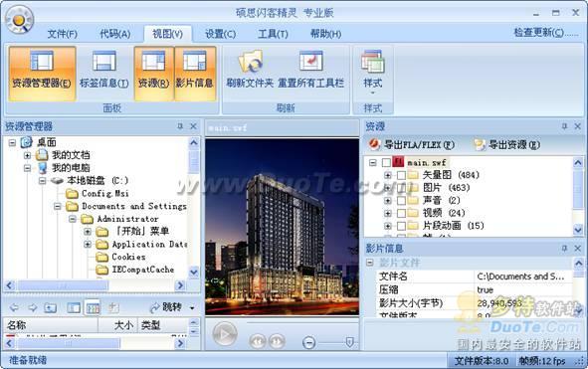Image resolution: width=588 pixels, height=369 pixels.
Task: Check the main.swf checkbox
Action: [386, 162]
